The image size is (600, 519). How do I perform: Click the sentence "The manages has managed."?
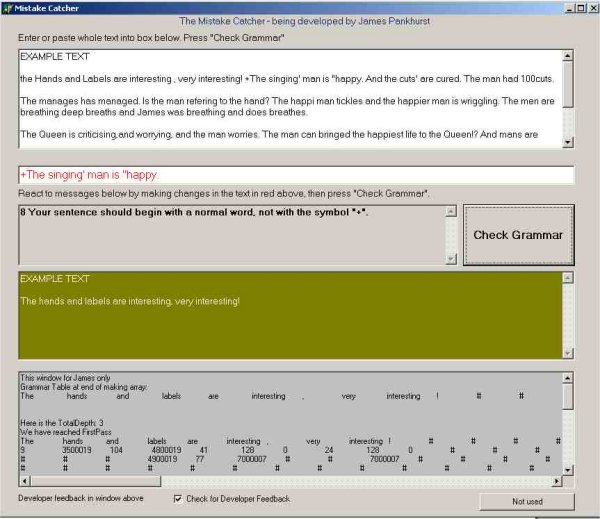point(80,101)
